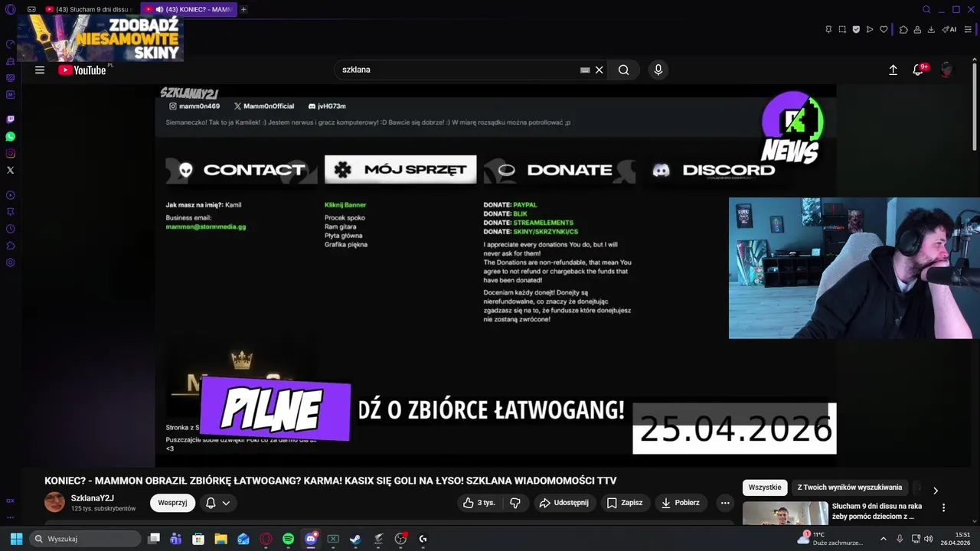
Task: Click the video title text 'KONIEC? - MAMMON OBRAZIŁ'
Action: [x=330, y=481]
